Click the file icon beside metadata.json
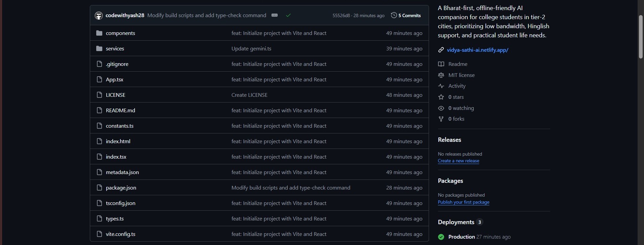The width and height of the screenshot is (644, 245). point(99,172)
